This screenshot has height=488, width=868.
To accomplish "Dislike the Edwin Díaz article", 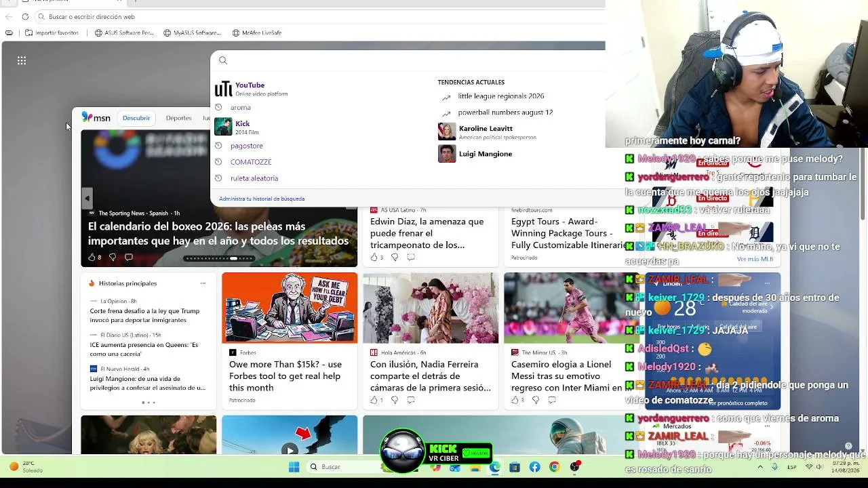I will coord(395,258).
